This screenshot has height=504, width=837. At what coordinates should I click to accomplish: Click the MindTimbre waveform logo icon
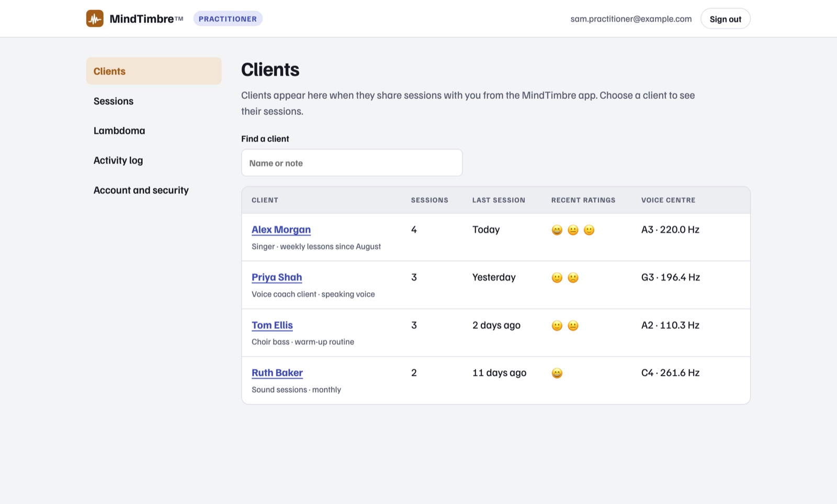pyautogui.click(x=95, y=19)
